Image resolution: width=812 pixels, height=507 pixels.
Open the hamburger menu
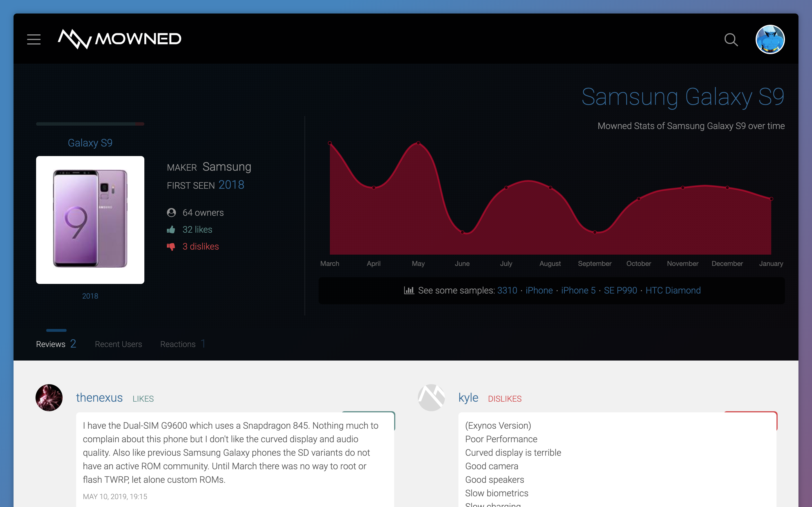pyautogui.click(x=34, y=39)
